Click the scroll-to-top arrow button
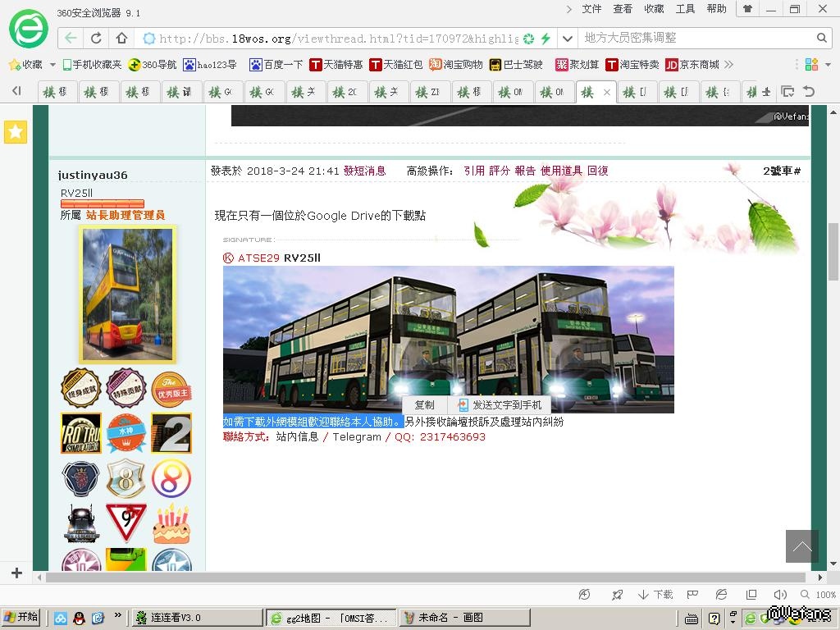This screenshot has width=840, height=630. [x=801, y=546]
